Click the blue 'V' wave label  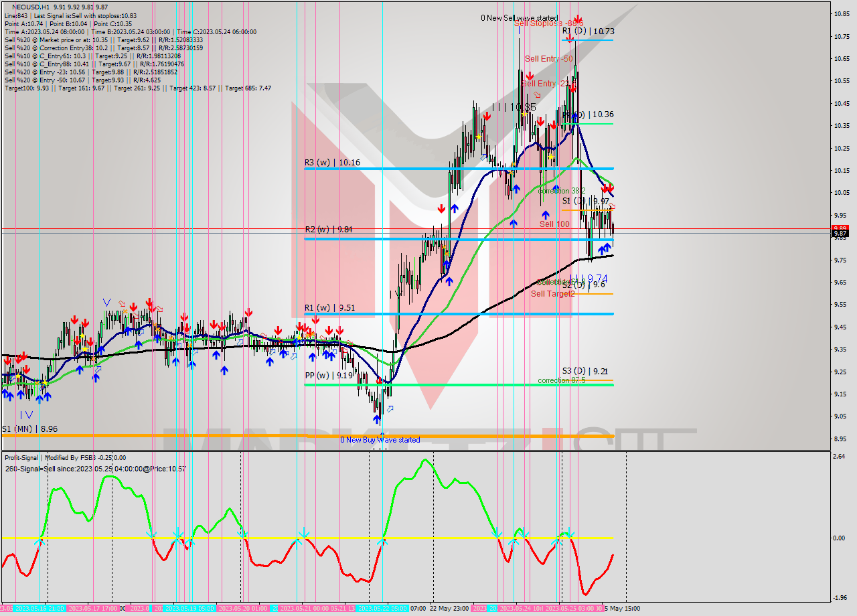click(x=106, y=303)
